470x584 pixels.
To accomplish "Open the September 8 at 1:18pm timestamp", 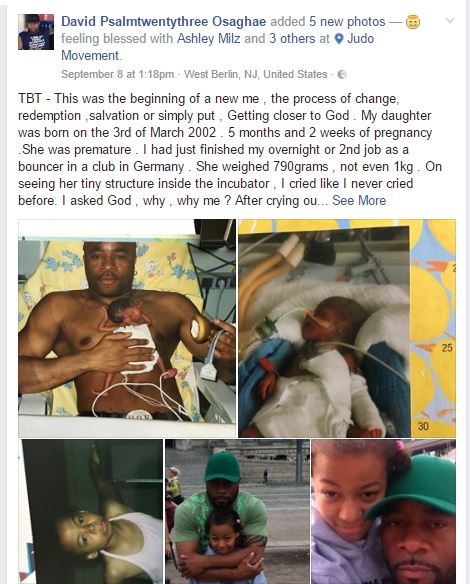I will pos(118,74).
